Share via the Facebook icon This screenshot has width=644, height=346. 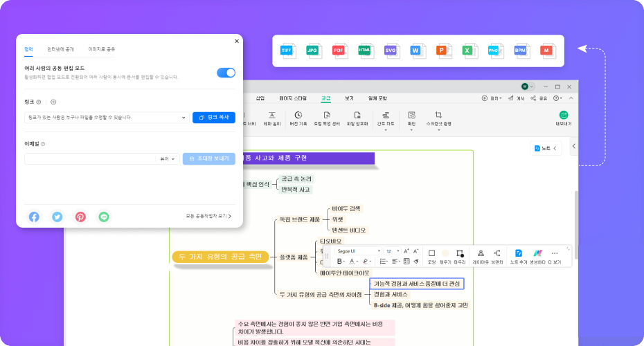click(34, 217)
